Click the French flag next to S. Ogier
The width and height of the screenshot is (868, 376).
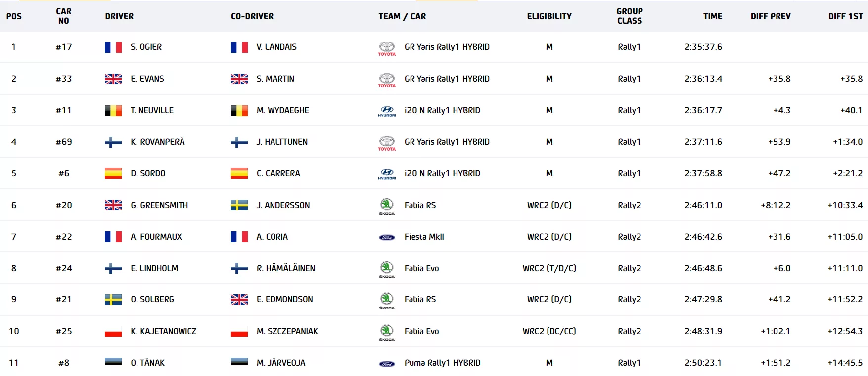(x=113, y=47)
